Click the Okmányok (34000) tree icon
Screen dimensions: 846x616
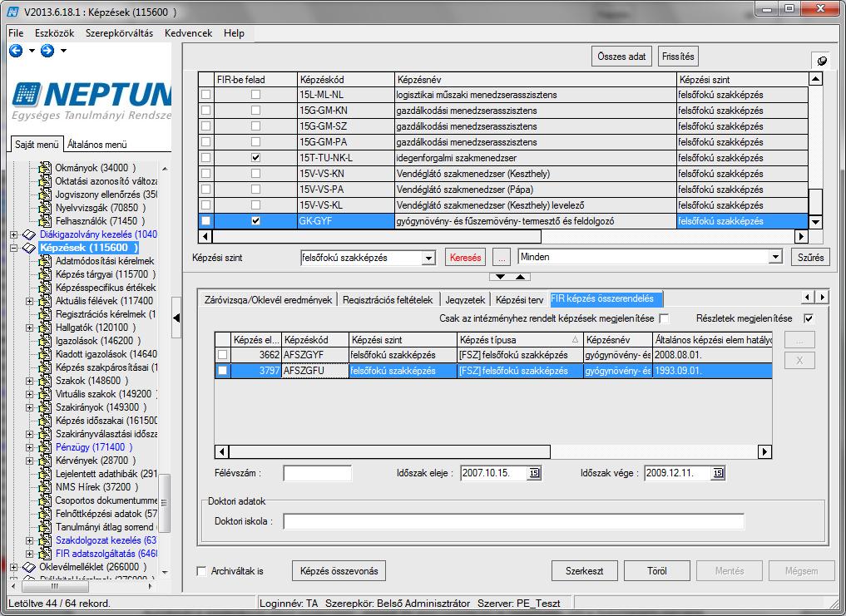45,168
